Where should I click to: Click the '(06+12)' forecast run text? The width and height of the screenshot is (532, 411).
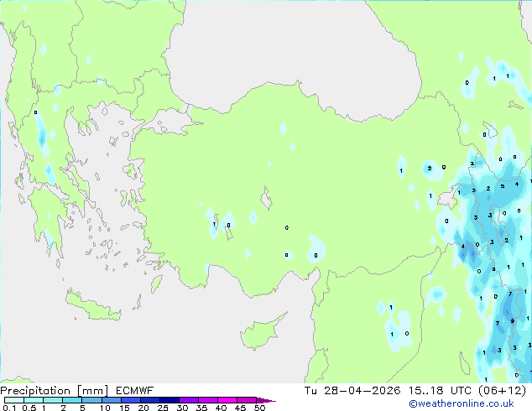coord(502,391)
